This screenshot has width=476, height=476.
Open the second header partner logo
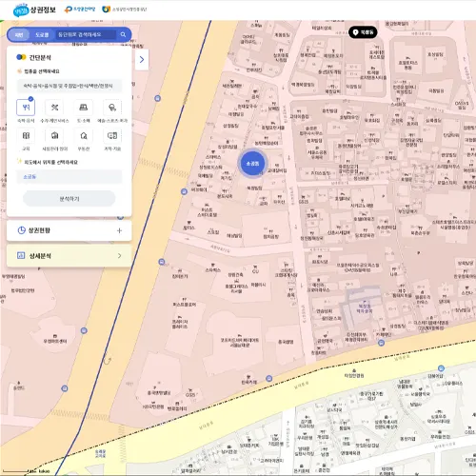pos(80,10)
